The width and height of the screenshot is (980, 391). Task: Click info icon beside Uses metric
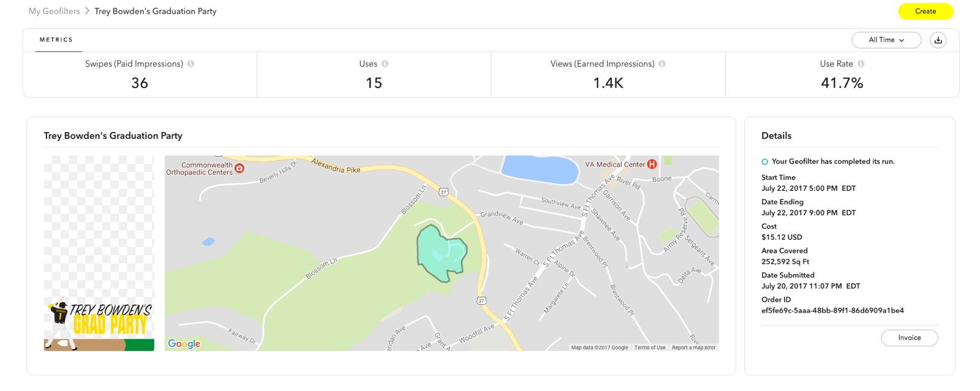click(x=385, y=64)
